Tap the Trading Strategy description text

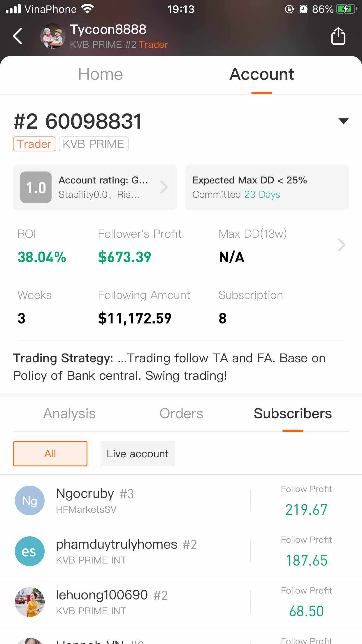169,367
